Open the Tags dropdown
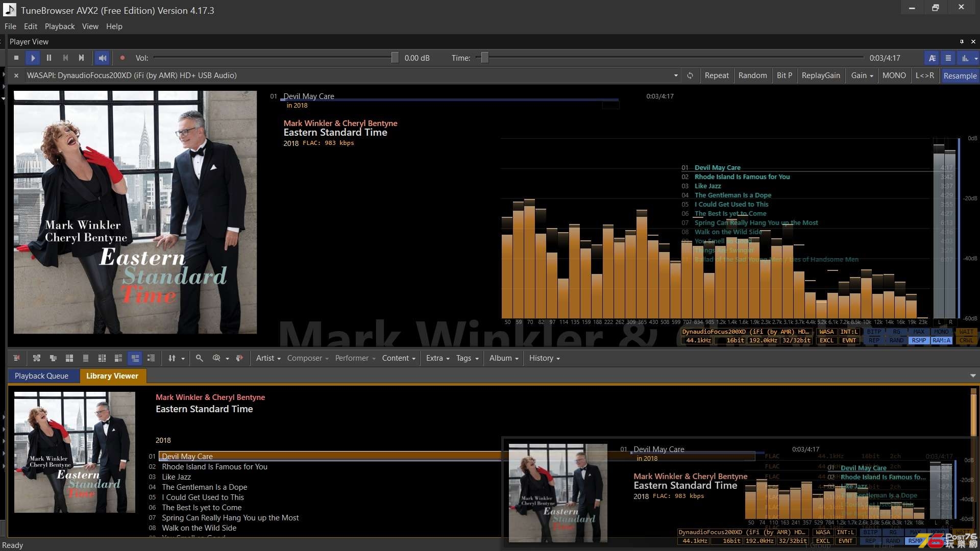Viewport: 980px width, 551px height. [x=468, y=358]
